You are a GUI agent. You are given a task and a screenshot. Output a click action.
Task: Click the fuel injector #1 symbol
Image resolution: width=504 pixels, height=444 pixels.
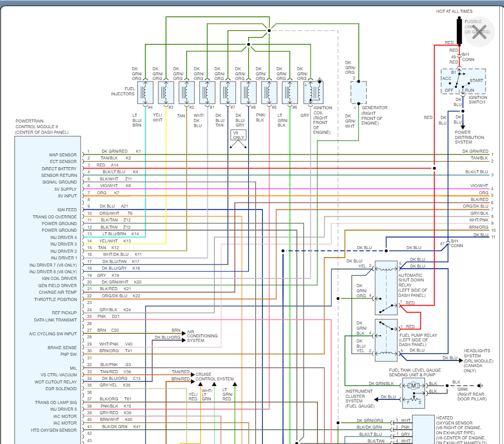(x=207, y=92)
